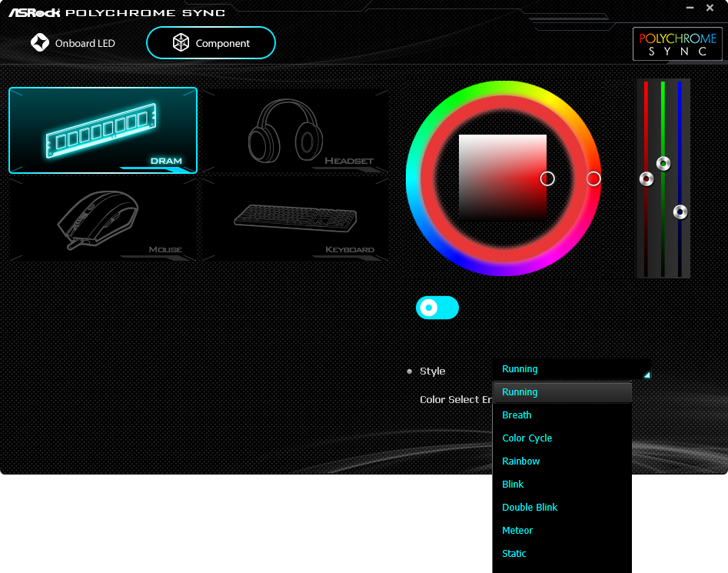Select the Keyboard component tile

tap(295, 218)
